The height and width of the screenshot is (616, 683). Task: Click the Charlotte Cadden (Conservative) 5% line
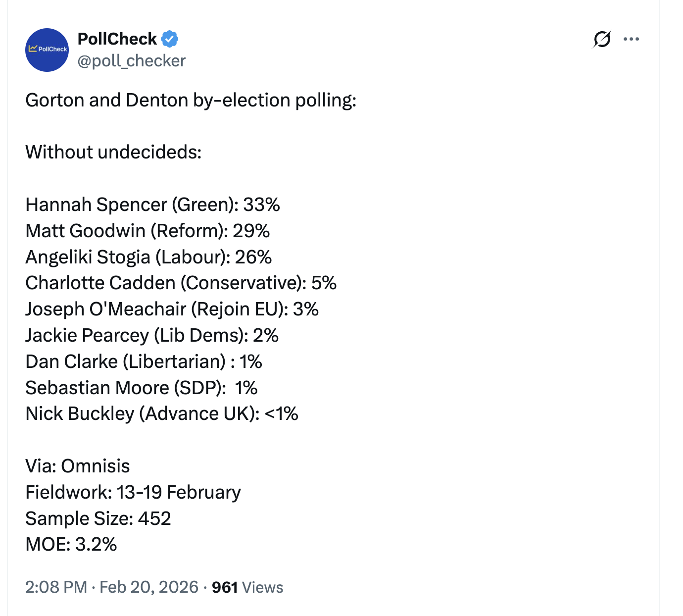point(181,283)
